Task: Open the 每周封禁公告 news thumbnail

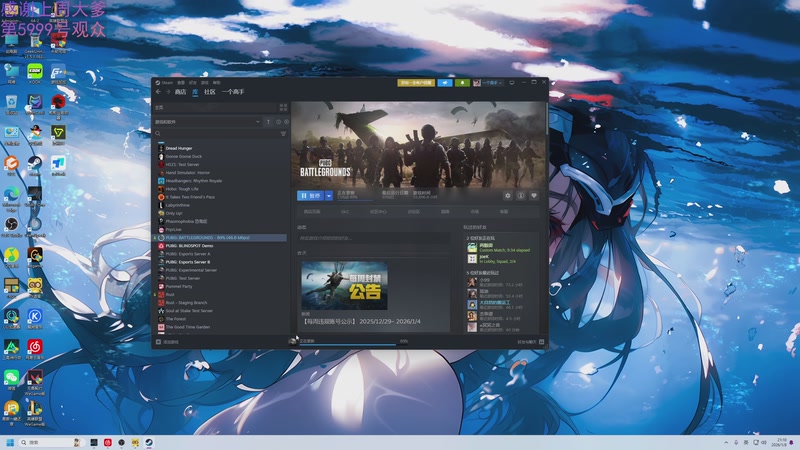Action: 344,286
